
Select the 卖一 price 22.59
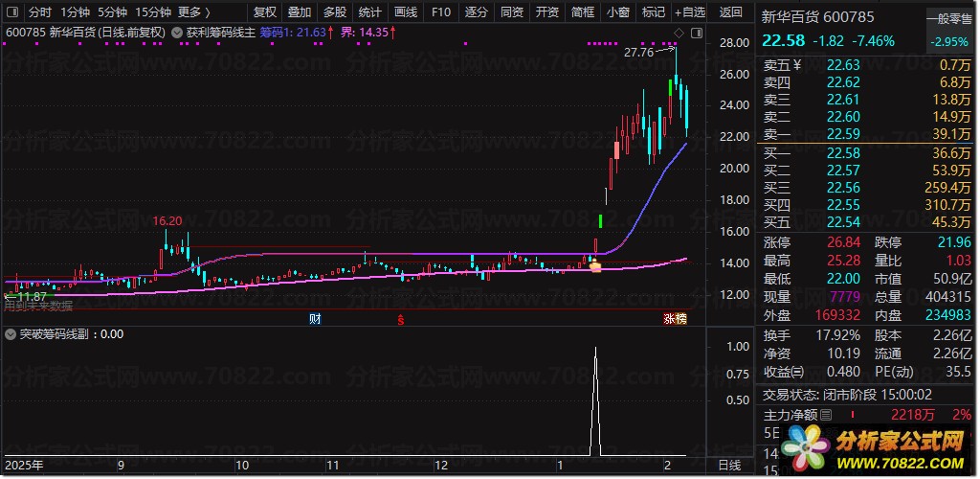pos(843,134)
